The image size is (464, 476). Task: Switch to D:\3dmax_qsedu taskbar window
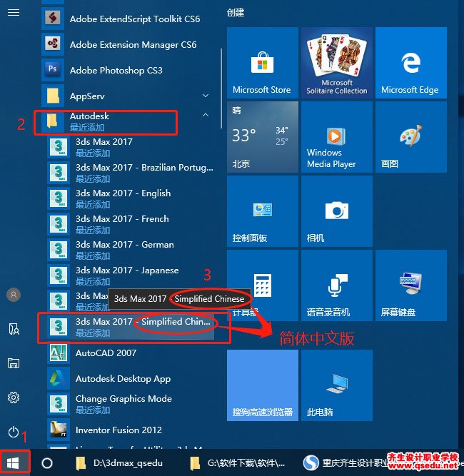(x=119, y=463)
